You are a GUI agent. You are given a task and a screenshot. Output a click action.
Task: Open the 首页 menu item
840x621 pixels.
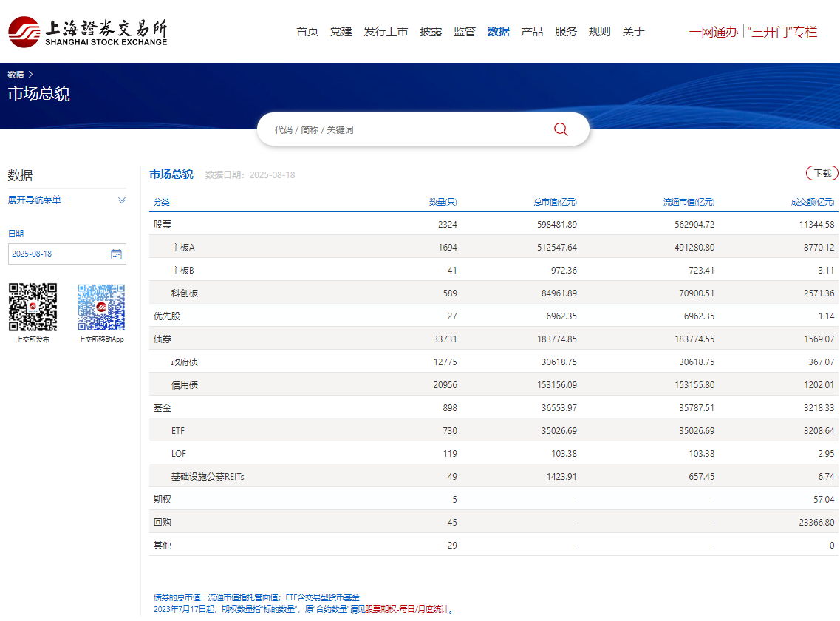pos(307,32)
